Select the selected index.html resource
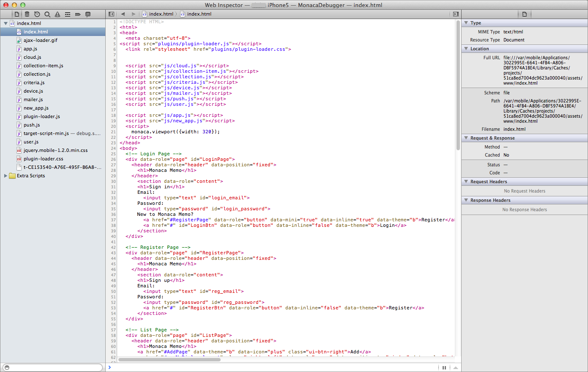 [53, 32]
